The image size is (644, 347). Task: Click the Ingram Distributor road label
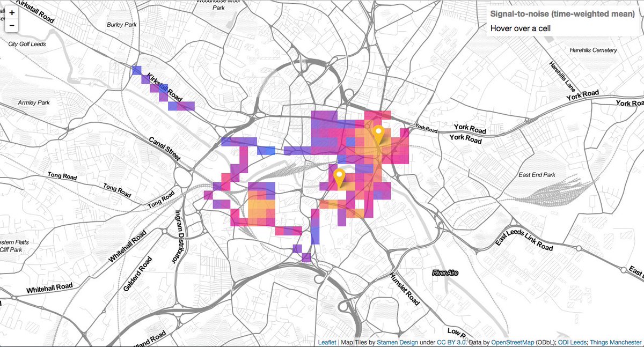coord(179,236)
